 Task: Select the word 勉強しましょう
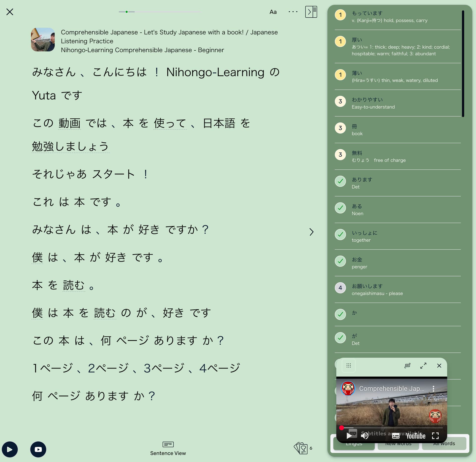tap(70, 146)
